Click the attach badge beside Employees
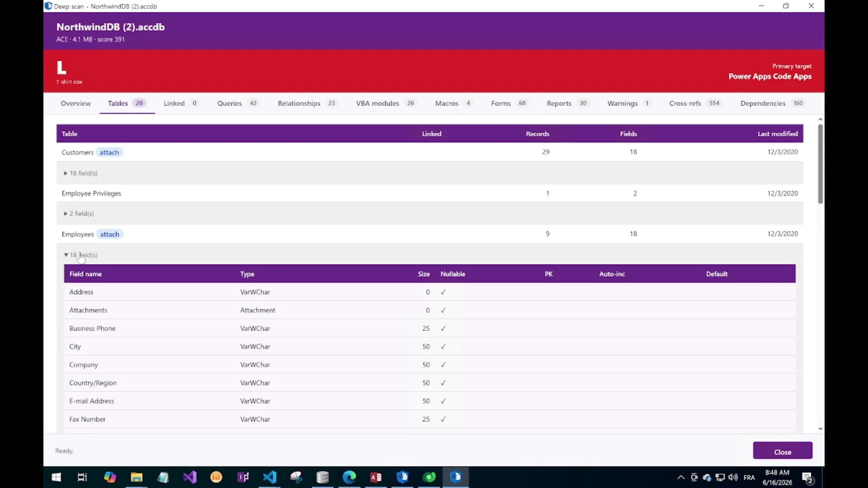The image size is (868, 488). 109,235
